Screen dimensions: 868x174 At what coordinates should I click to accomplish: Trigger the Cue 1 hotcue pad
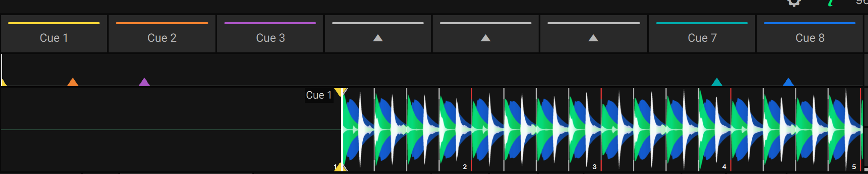pyautogui.click(x=54, y=34)
